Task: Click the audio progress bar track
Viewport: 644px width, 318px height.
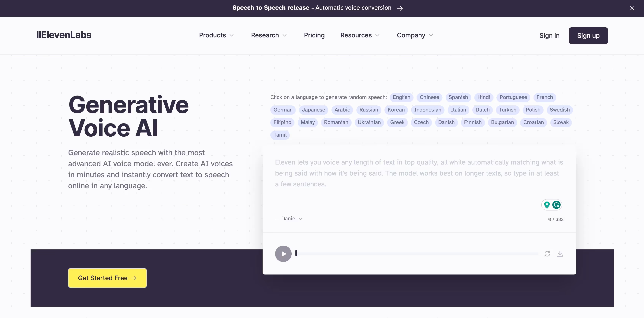Action: [417, 254]
